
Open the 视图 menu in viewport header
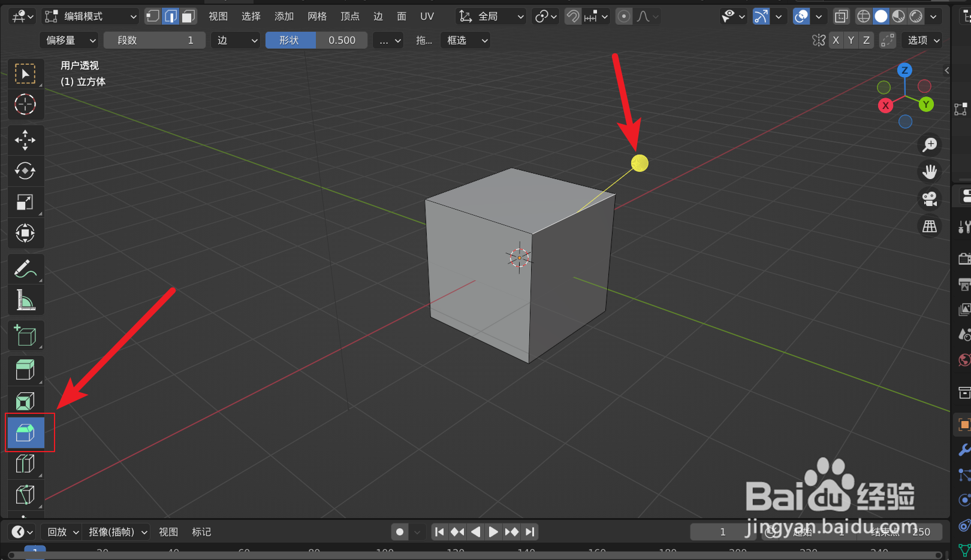tap(218, 16)
